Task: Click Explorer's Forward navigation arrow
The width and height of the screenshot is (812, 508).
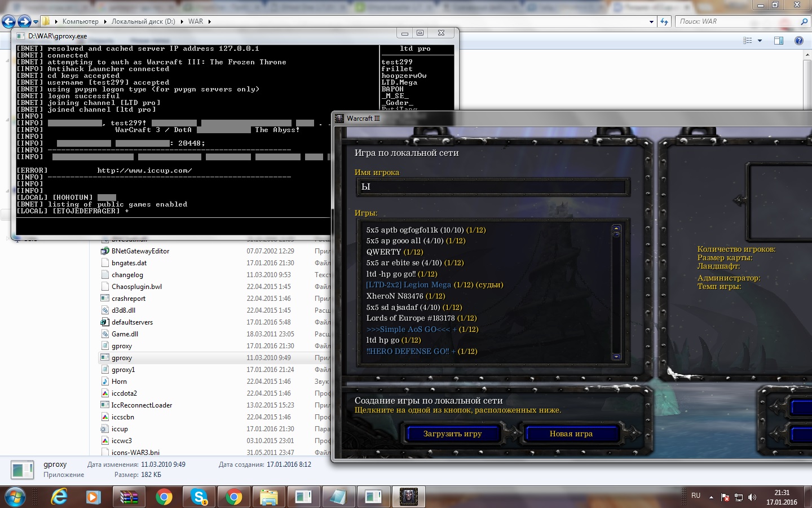Action: [x=24, y=21]
